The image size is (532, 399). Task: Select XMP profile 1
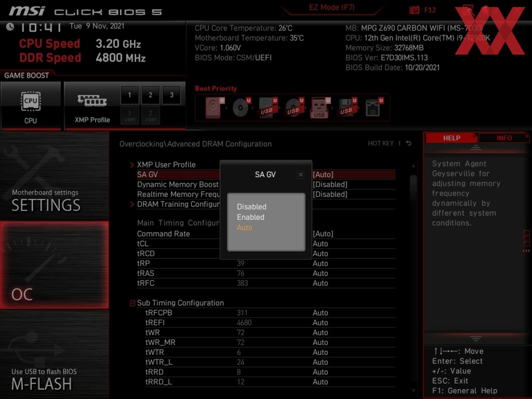coord(129,95)
